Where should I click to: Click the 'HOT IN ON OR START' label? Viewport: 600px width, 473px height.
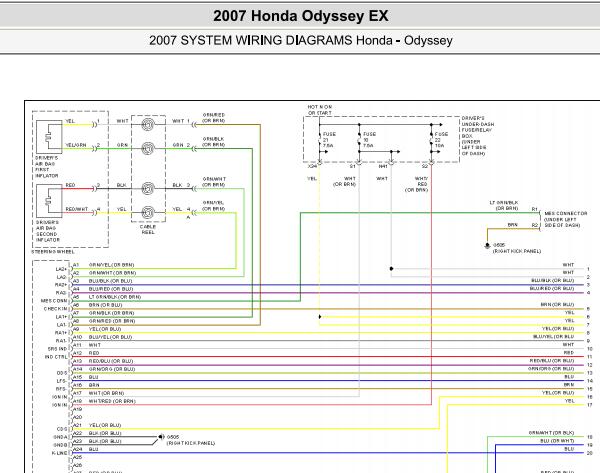coord(320,110)
